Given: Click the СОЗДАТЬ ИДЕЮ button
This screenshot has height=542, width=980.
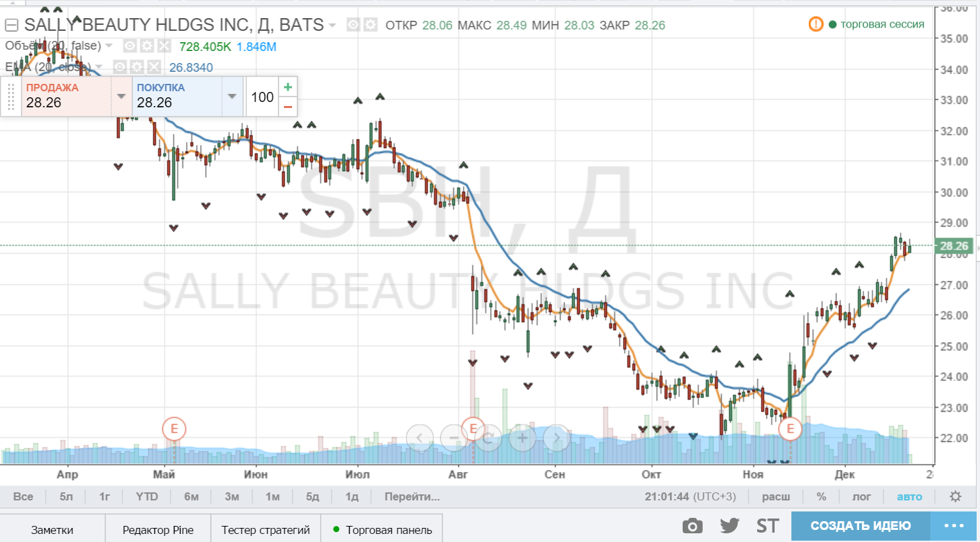Looking at the screenshot, I should 861,526.
